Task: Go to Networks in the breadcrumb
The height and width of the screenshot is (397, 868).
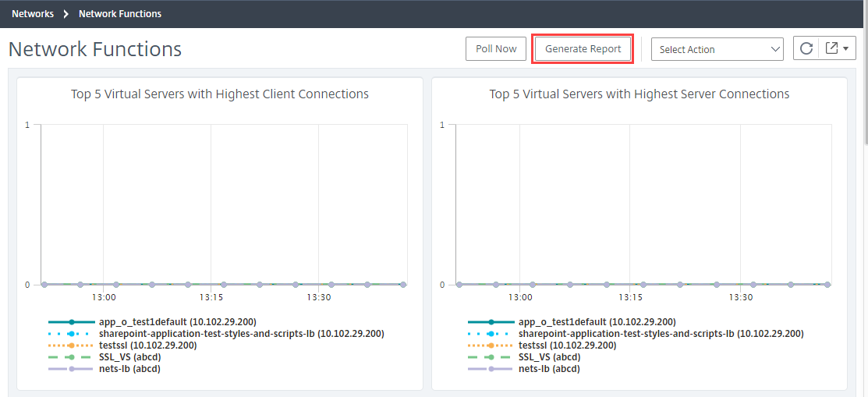Action: (33, 14)
